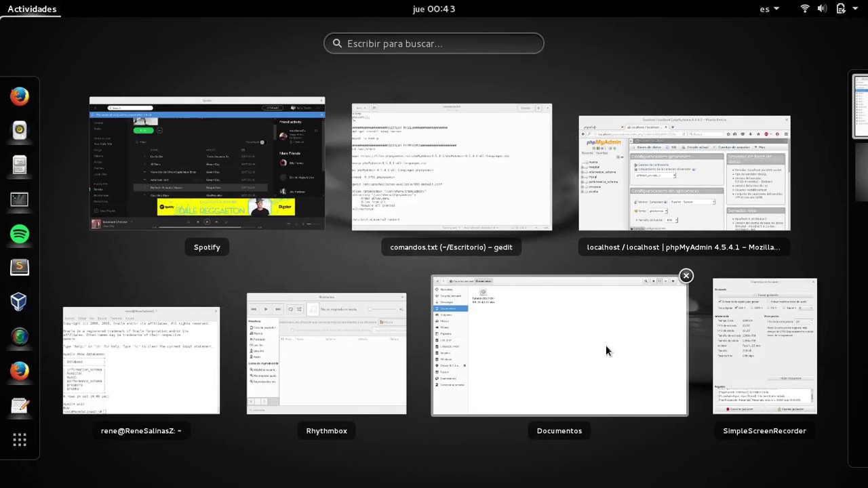Click the Actividades button

coord(32,9)
